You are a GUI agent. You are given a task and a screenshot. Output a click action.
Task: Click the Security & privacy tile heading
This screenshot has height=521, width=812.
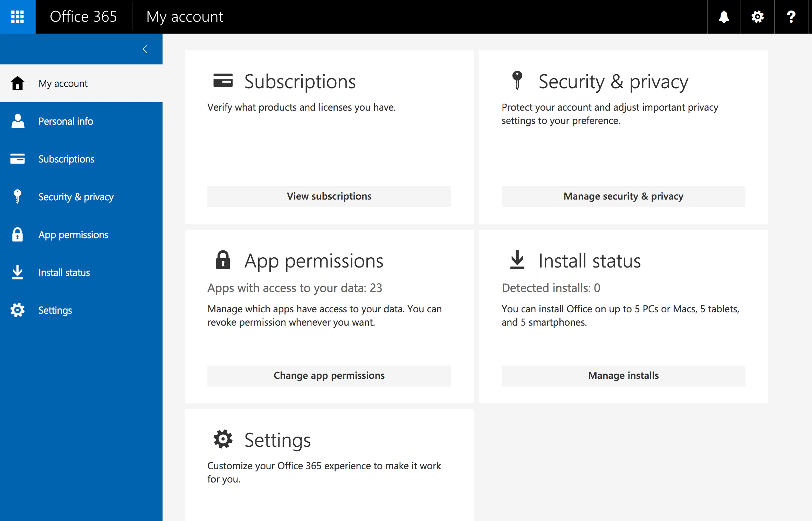click(613, 82)
